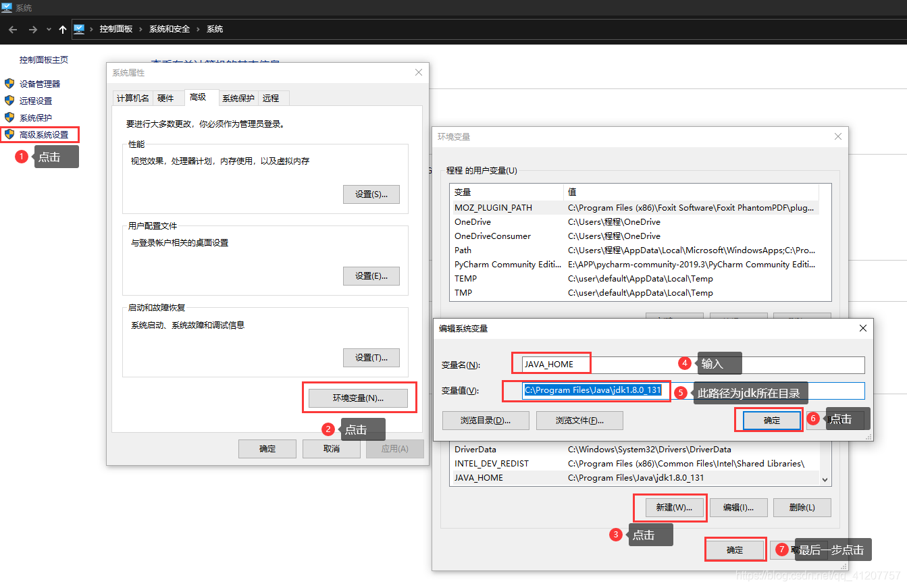
Task: Click 确定 at bottom of 环境变量 dialog
Action: point(735,550)
